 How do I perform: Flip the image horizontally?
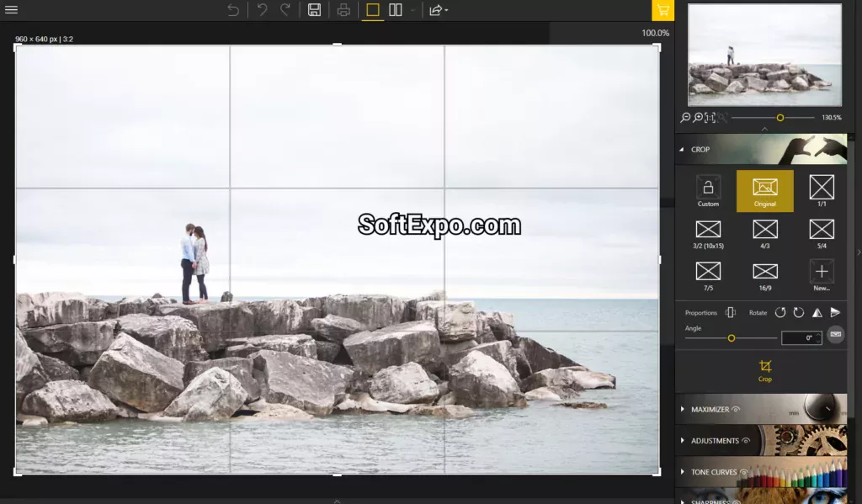(x=817, y=313)
